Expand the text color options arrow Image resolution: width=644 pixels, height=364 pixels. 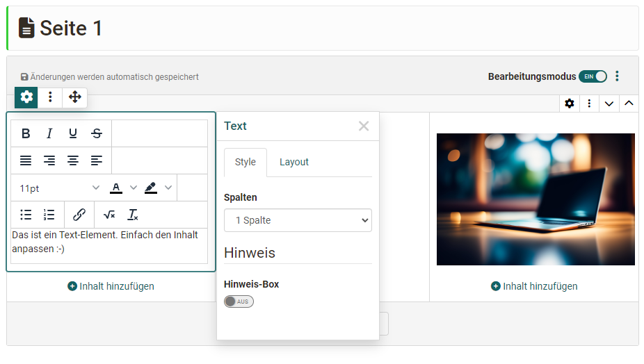click(x=134, y=188)
